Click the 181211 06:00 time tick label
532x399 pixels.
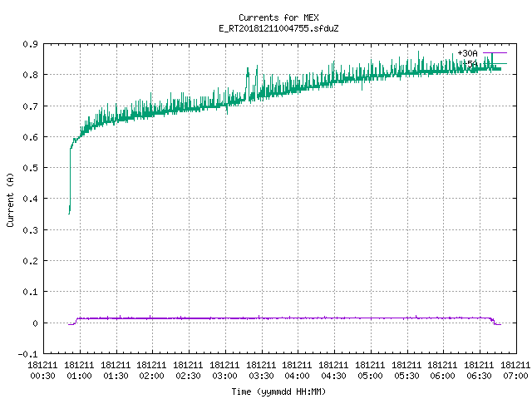(442, 371)
